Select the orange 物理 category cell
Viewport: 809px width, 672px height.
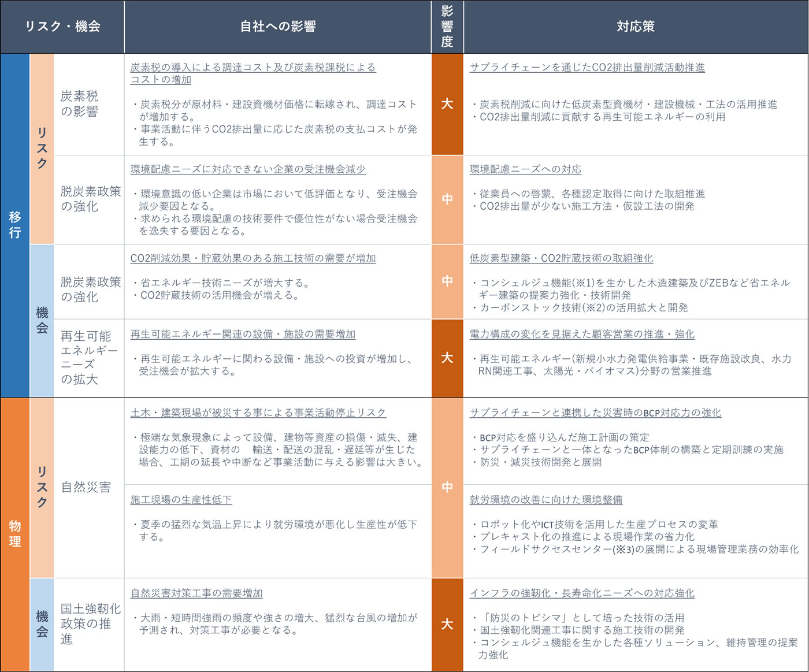pyautogui.click(x=15, y=534)
